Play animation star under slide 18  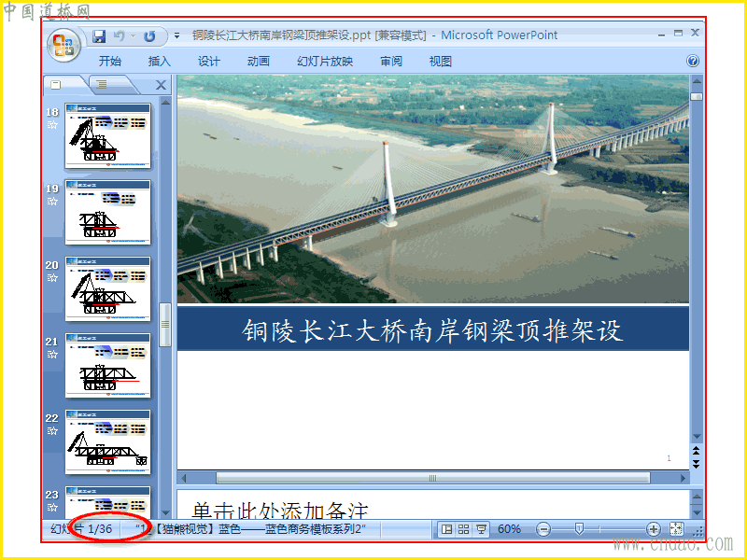[52, 125]
